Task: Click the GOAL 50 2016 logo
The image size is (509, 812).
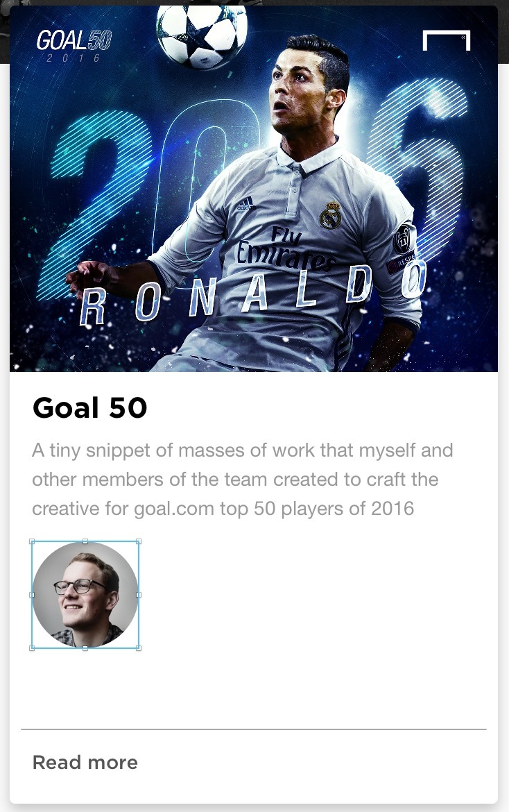Action: click(x=74, y=46)
